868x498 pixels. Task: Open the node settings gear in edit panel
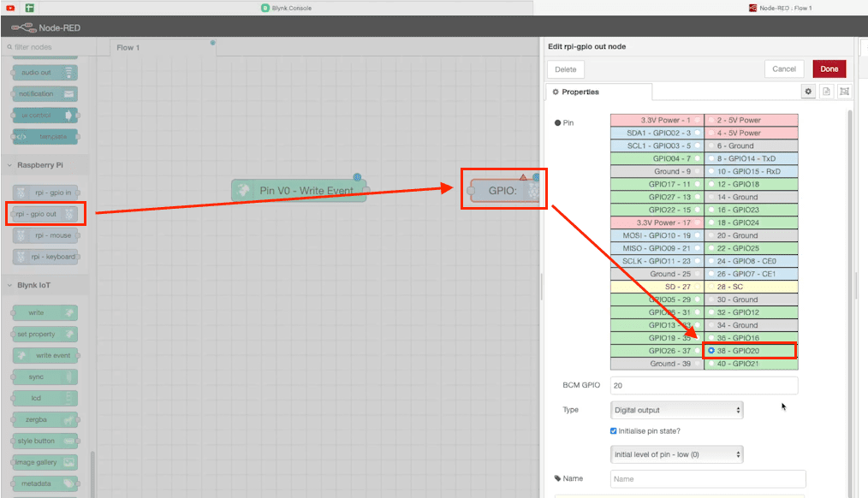[808, 91]
